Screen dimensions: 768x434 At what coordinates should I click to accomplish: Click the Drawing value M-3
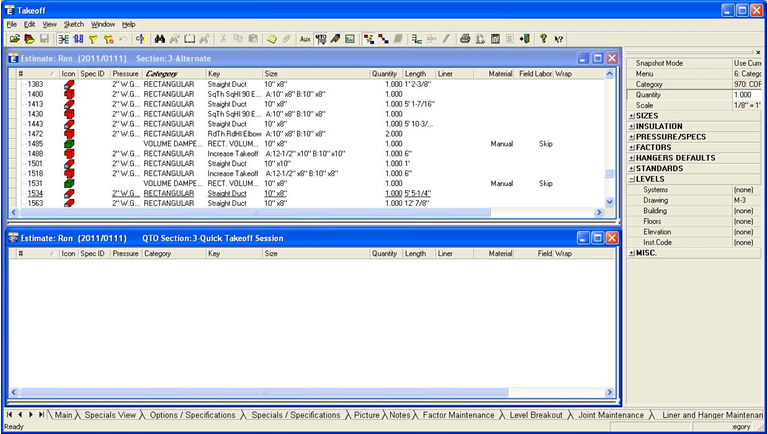coord(747,200)
